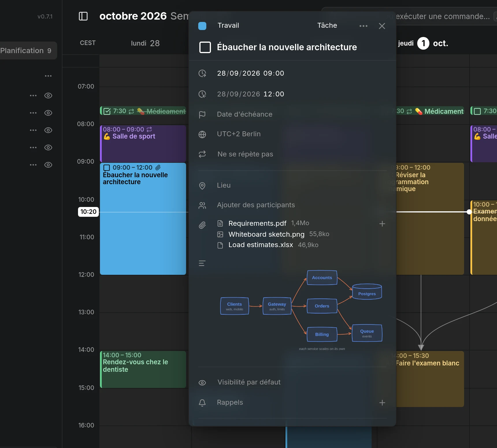497x448 pixels.
Task: Uncheck the 7:30 Médicament task on Monday
Action: [x=107, y=111]
